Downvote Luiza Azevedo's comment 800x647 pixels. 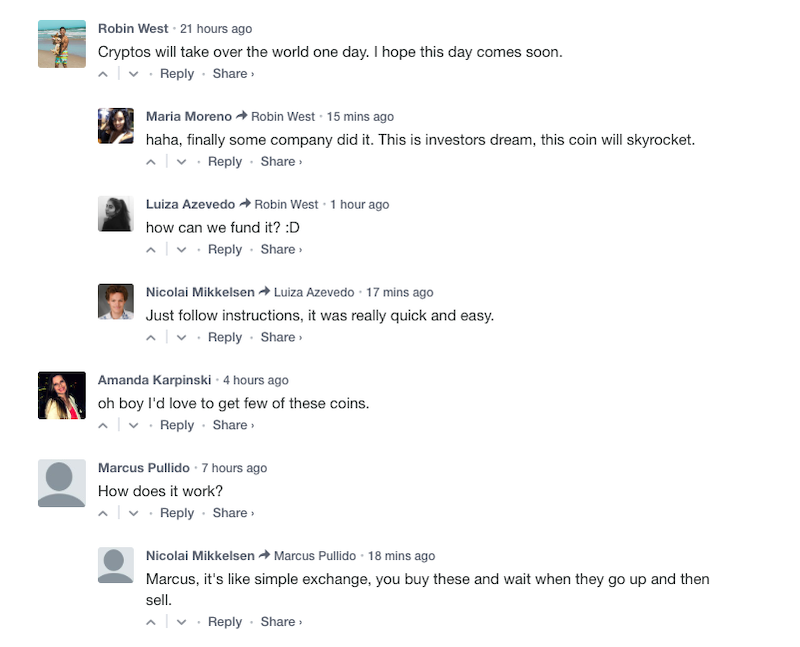[182, 250]
